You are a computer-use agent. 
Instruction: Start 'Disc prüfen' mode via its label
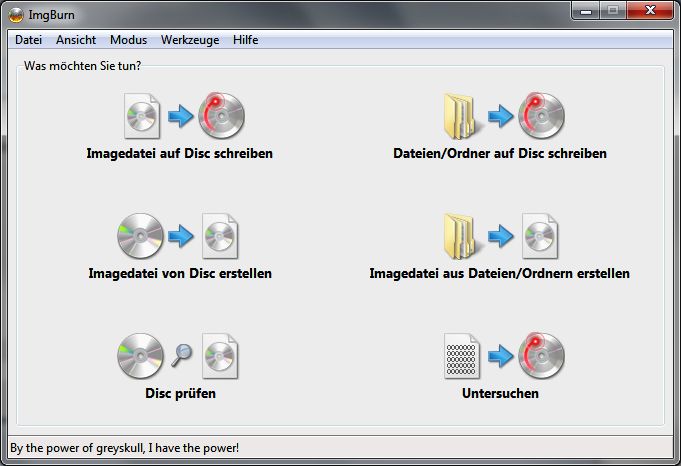tap(180, 393)
